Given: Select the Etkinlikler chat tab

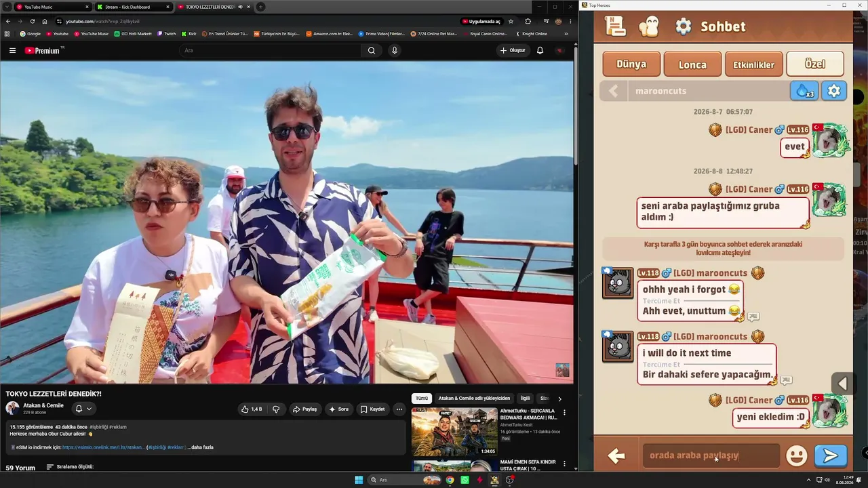Looking at the screenshot, I should pyautogui.click(x=753, y=64).
